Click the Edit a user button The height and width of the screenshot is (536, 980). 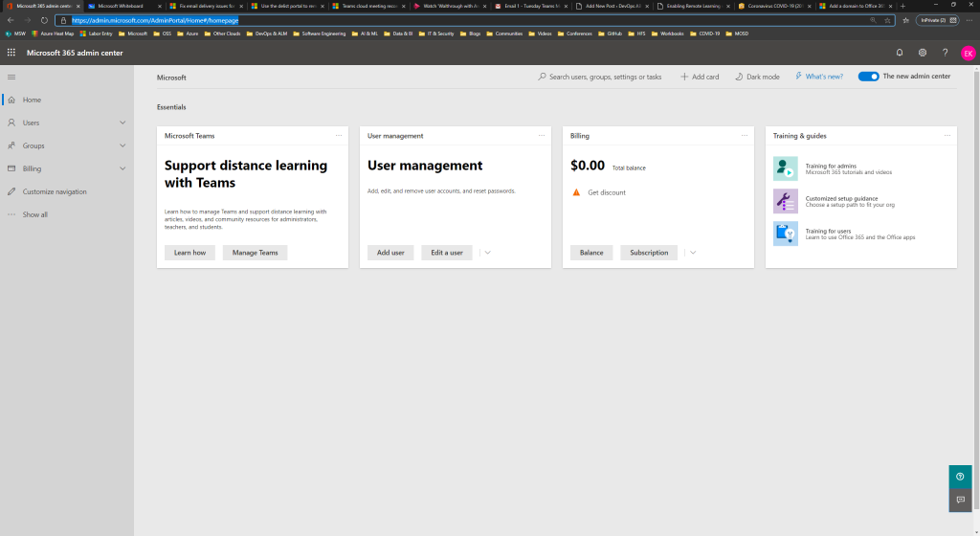pyautogui.click(x=447, y=253)
